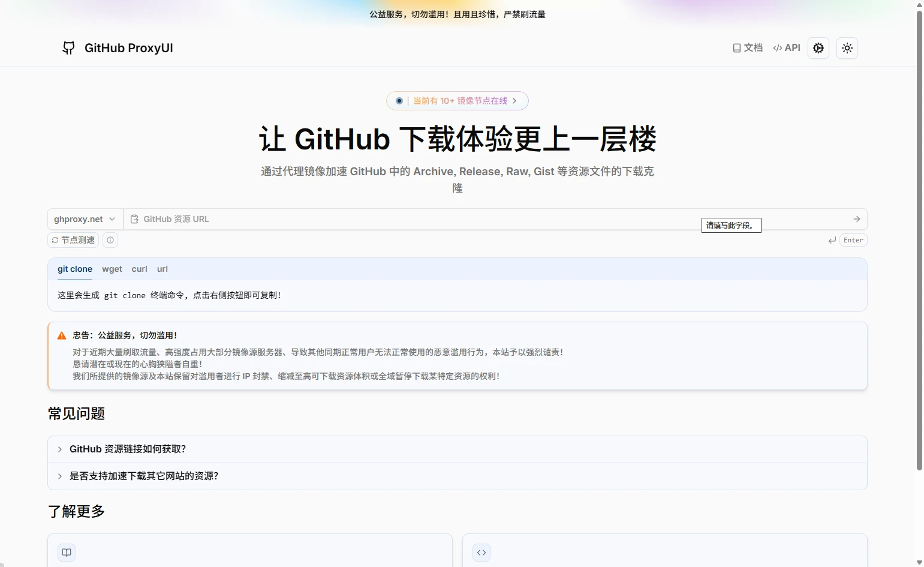Open the 文档 documentation link
This screenshot has width=924, height=567.
click(748, 48)
